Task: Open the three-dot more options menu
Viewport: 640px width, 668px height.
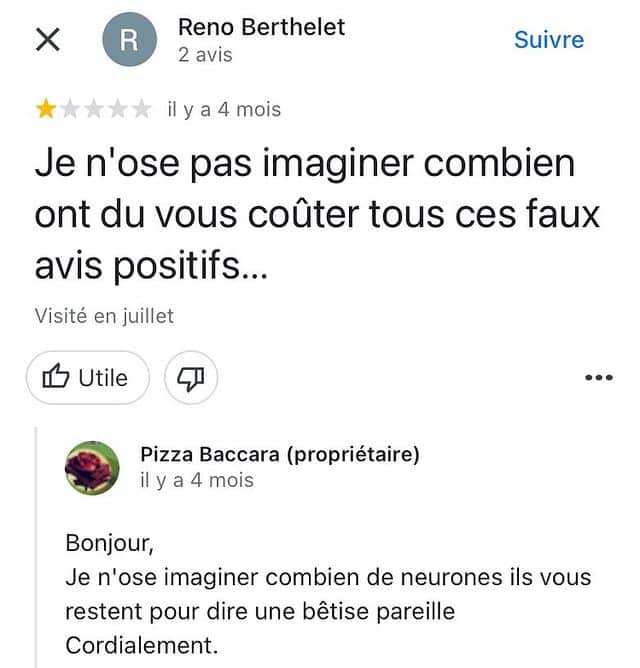Action: pos(597,377)
